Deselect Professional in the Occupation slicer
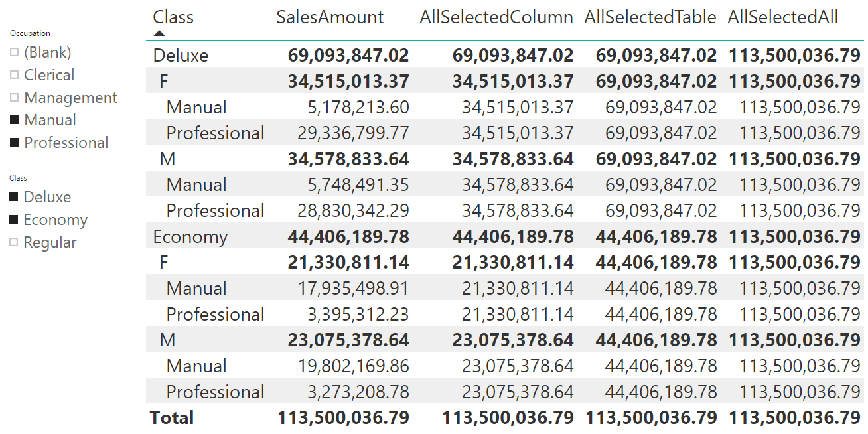This screenshot has height=434, width=868. [x=15, y=143]
